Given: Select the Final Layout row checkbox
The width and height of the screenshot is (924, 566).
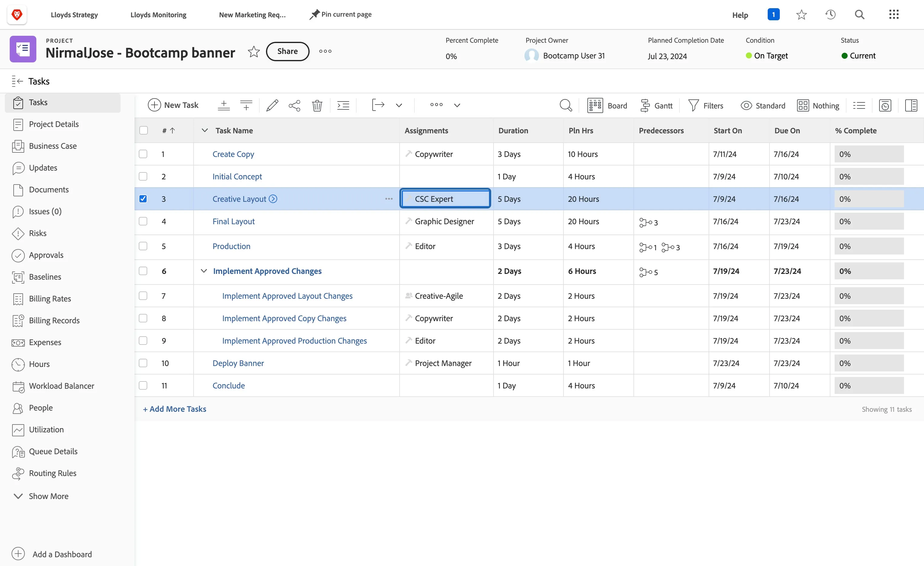Looking at the screenshot, I should [143, 221].
